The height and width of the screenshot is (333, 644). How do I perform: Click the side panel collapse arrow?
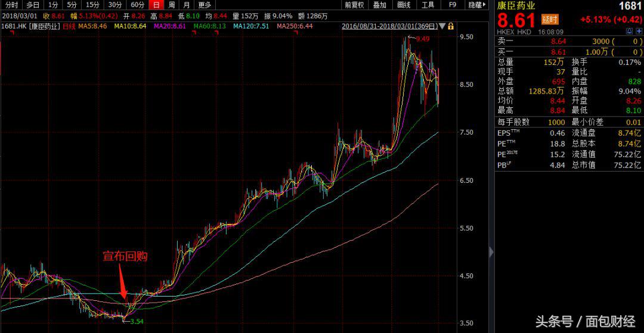pyautogui.click(x=491, y=251)
